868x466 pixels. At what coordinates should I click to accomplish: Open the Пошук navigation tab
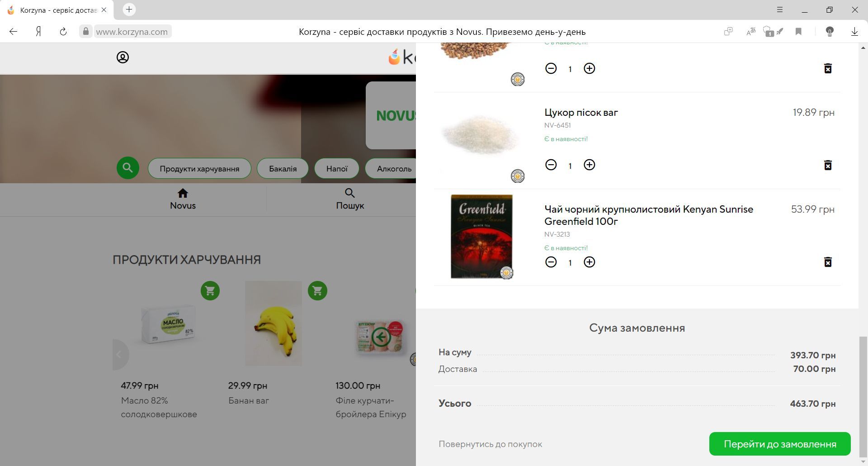point(350,199)
